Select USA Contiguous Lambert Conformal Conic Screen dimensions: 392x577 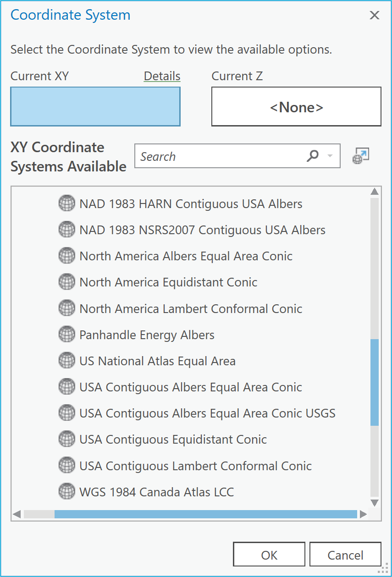195,466
